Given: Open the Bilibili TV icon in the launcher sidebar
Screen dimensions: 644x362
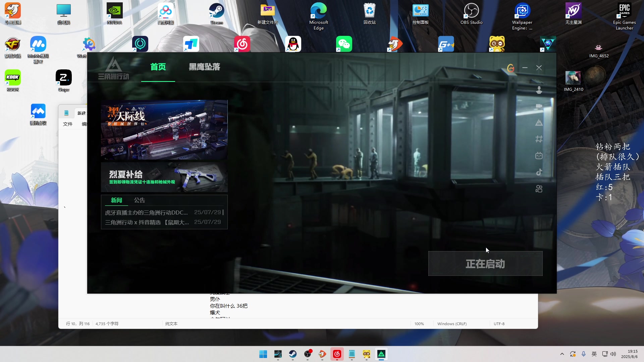Looking at the screenshot, I should coord(539,156).
